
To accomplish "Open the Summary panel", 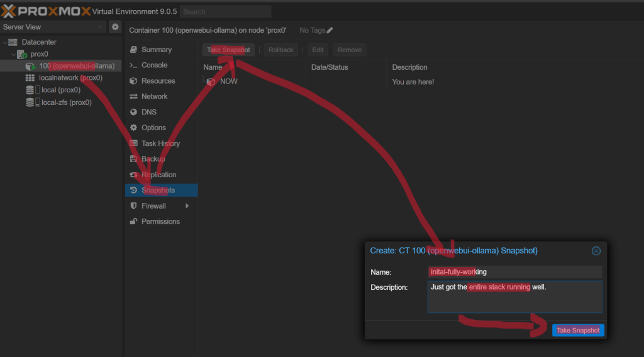I will click(x=156, y=50).
